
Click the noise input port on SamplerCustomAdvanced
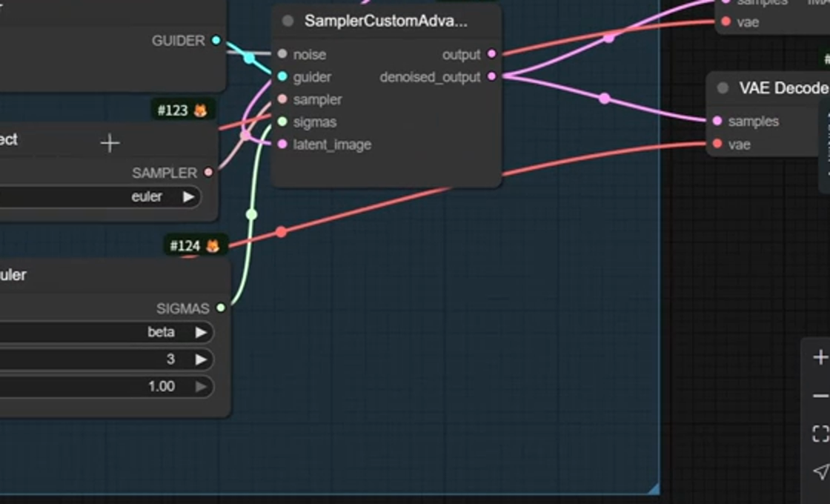(282, 54)
